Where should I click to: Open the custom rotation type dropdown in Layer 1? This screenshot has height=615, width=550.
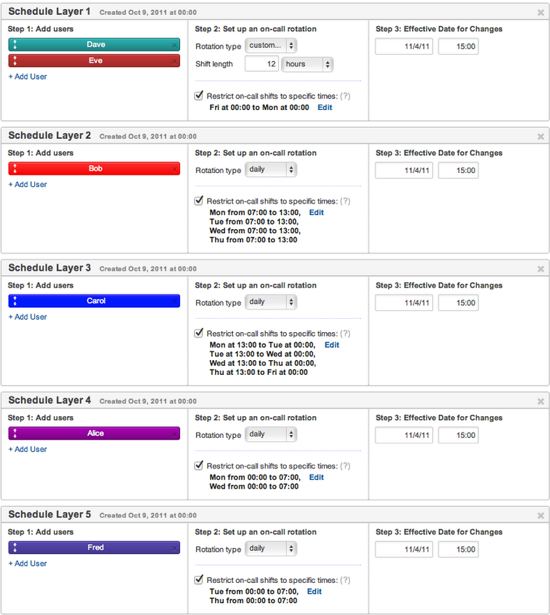(271, 45)
